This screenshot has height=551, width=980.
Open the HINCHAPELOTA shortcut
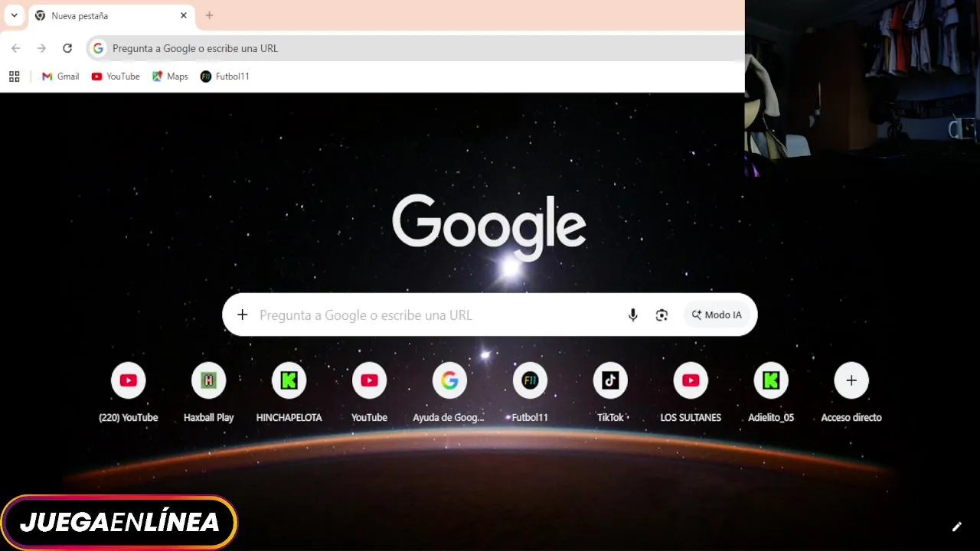(289, 393)
